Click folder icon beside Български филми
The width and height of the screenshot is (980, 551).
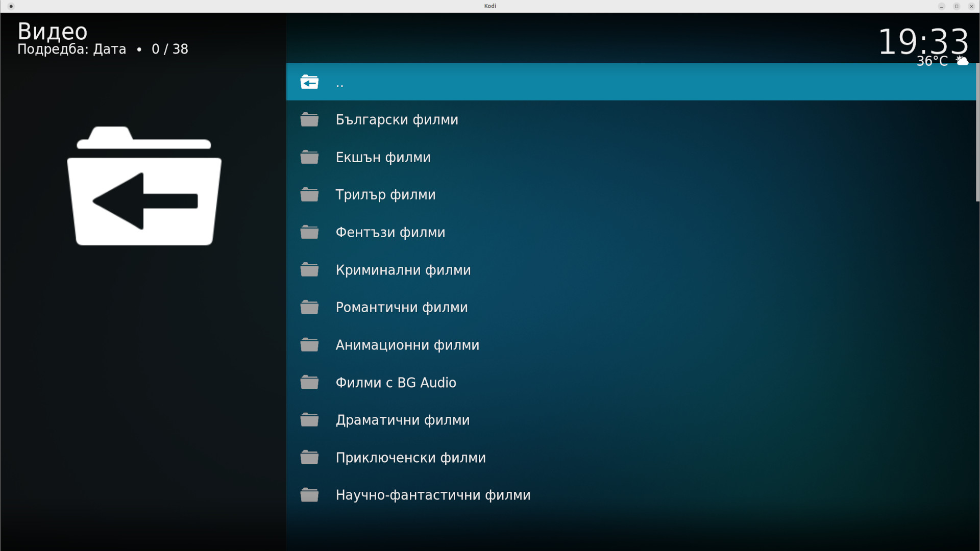point(309,119)
